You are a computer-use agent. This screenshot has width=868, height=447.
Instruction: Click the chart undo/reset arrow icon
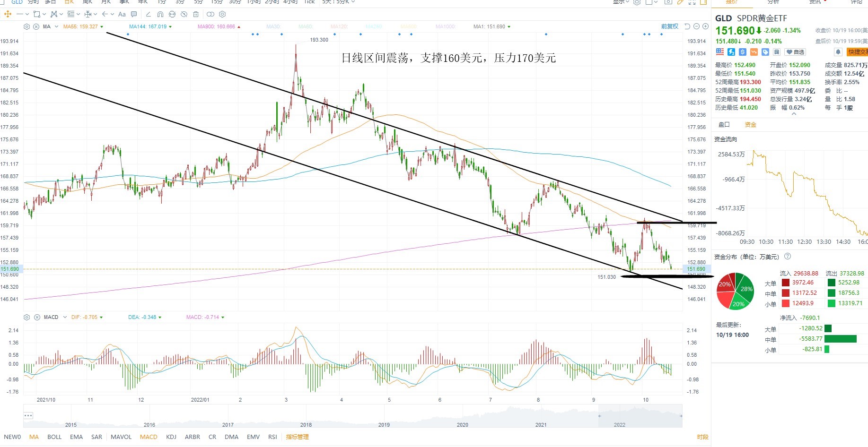(687, 26)
